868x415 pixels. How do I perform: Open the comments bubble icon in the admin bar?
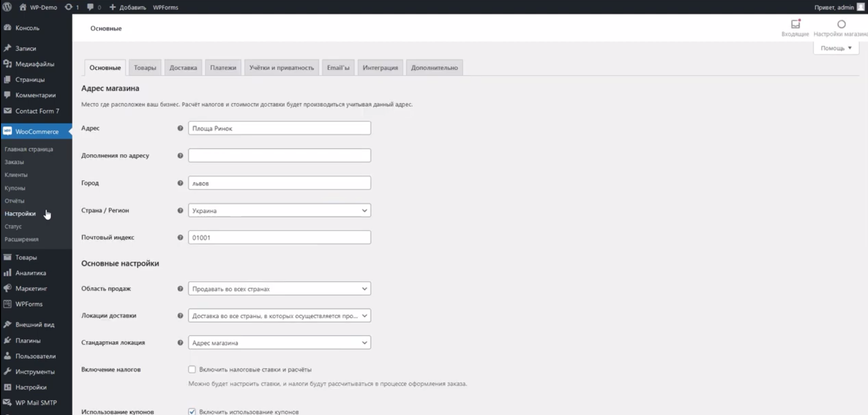point(90,7)
